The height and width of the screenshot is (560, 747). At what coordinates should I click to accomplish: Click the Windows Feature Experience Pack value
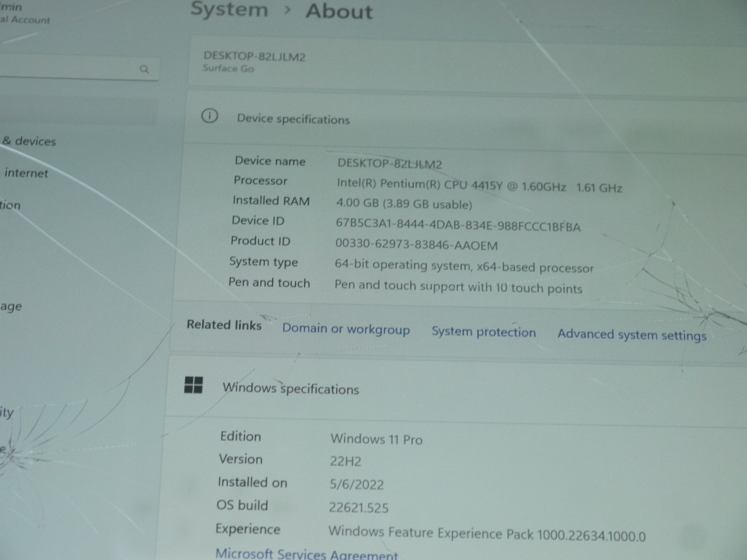coord(487,534)
